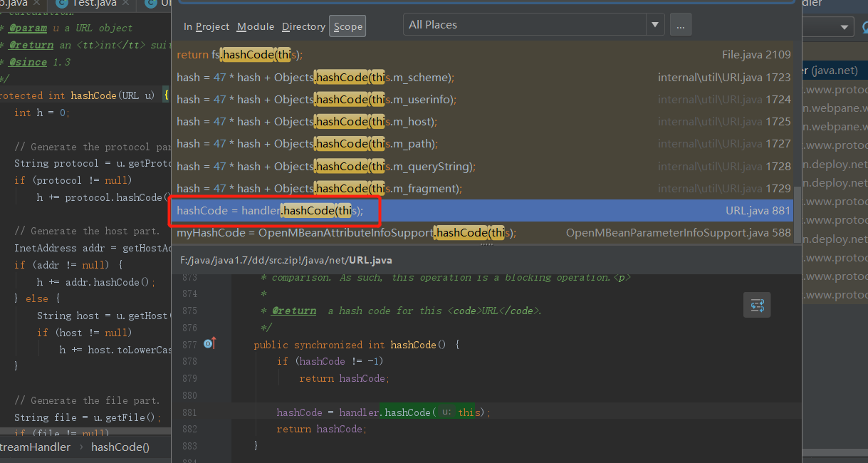Select the myHashCode OpenMBeanParameterInfoSupport.java 588 result
The height and width of the screenshot is (463, 868).
tap(484, 232)
